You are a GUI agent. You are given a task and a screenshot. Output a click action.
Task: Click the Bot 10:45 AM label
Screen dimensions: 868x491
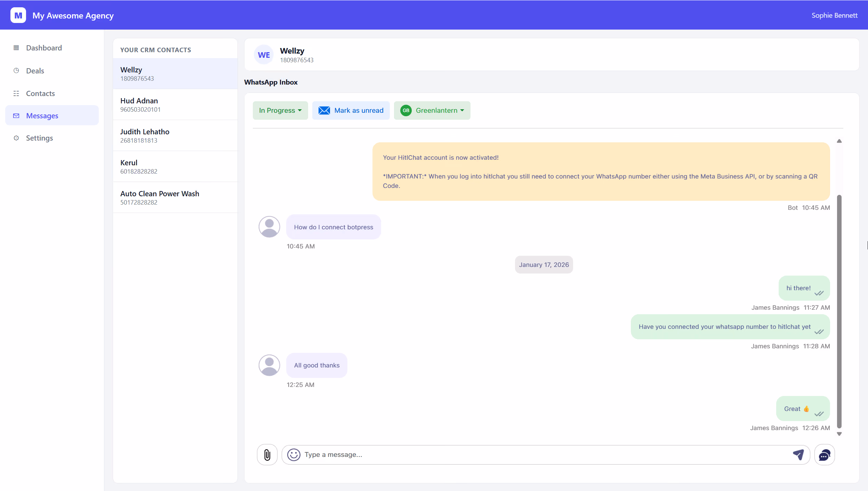[809, 208]
